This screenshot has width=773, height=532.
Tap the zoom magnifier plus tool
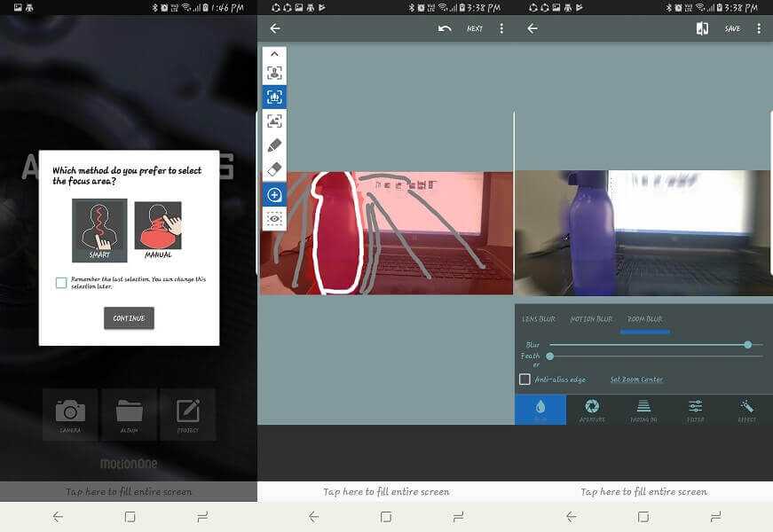[x=274, y=194]
